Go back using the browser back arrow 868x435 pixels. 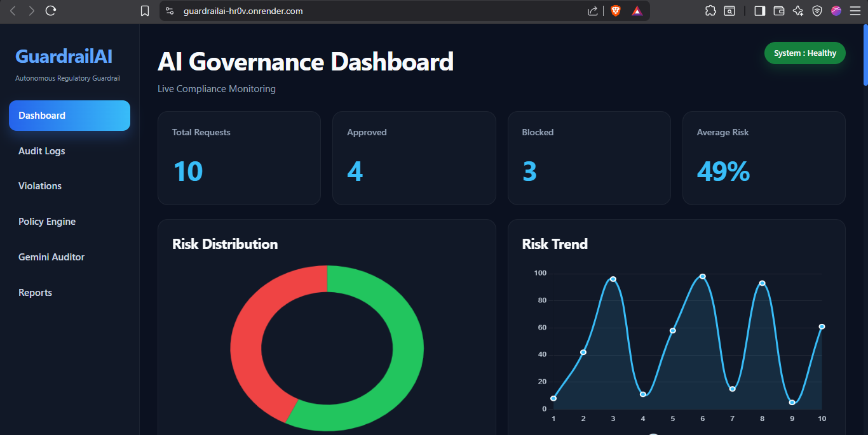(x=13, y=11)
